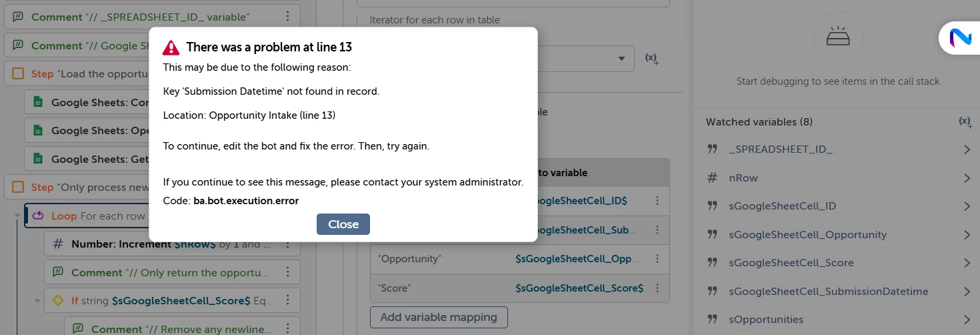
Task: Click the red warning triangle icon in the dialog
Action: point(171,47)
